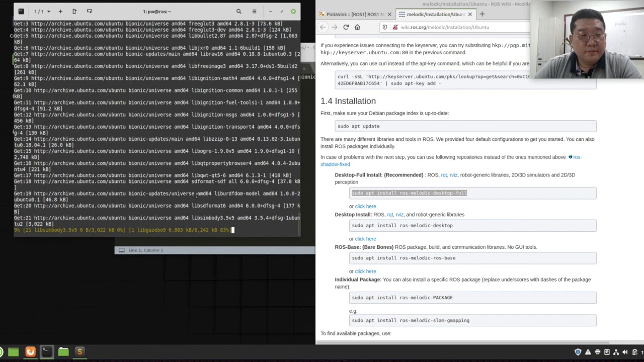Click the "sudo apt install ros-melodic-desktop" command text

coord(402,226)
